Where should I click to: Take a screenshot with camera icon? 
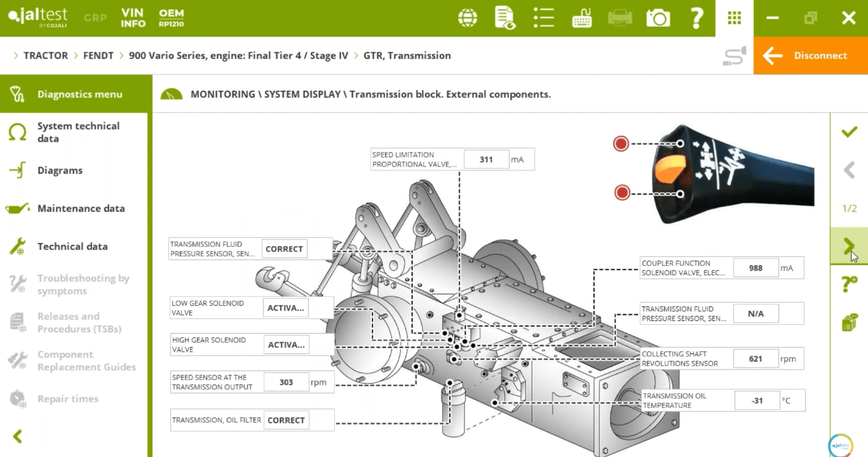[658, 18]
